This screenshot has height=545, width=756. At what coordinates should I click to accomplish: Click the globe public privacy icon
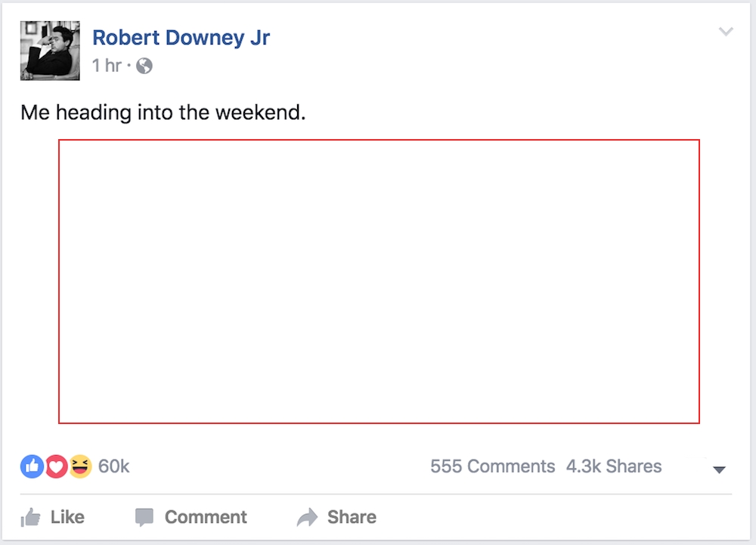pos(144,66)
